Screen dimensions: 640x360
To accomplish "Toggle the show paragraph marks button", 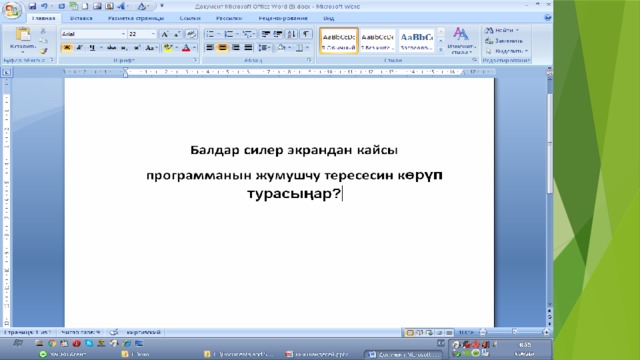I will [306, 34].
